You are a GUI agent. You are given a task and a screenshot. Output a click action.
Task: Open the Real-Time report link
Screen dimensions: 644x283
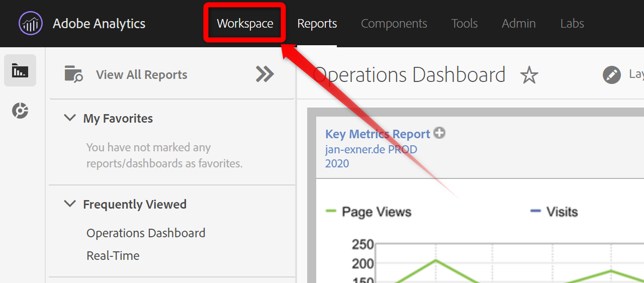(x=113, y=255)
